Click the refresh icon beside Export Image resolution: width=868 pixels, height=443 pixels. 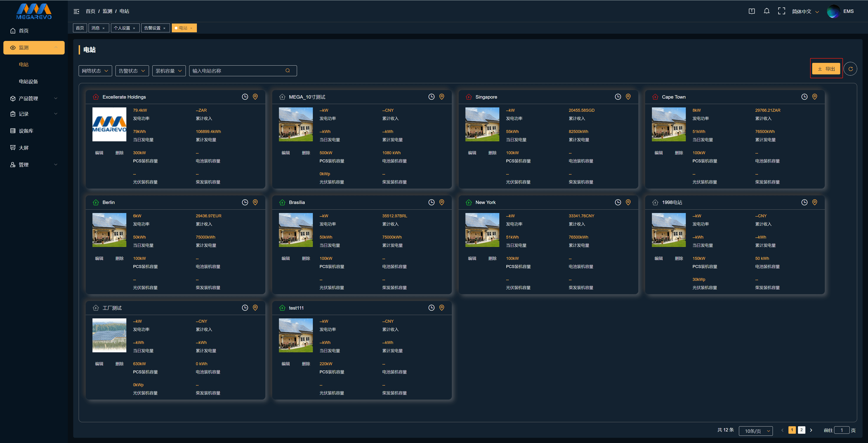point(850,69)
